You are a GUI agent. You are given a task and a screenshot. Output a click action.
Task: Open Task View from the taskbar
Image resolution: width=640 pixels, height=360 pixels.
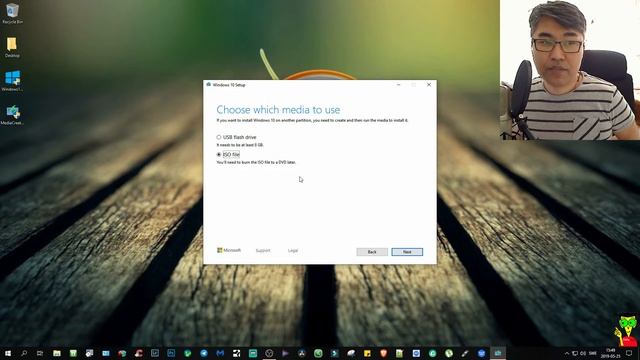[40, 353]
